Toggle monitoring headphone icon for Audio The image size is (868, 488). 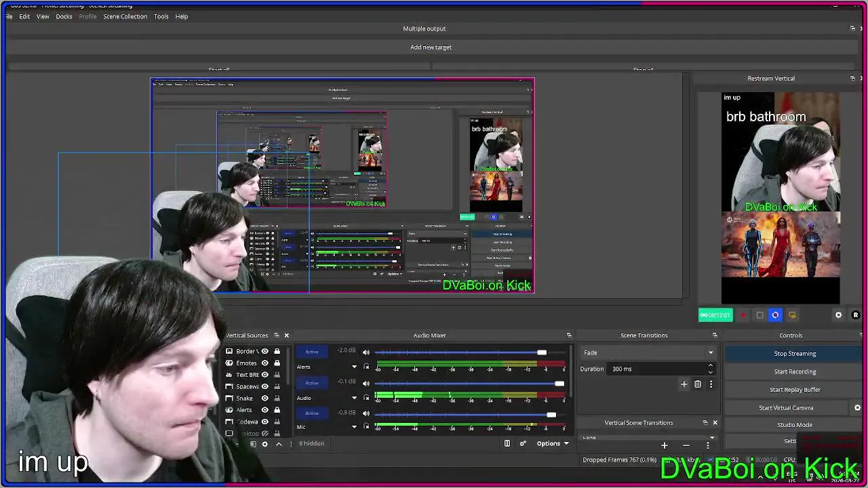coord(366,398)
